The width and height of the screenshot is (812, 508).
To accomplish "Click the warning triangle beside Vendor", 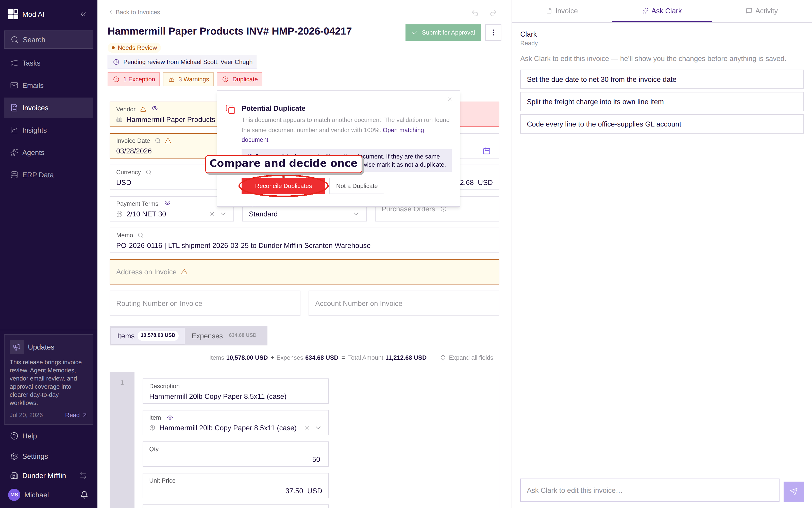I will pos(143,109).
